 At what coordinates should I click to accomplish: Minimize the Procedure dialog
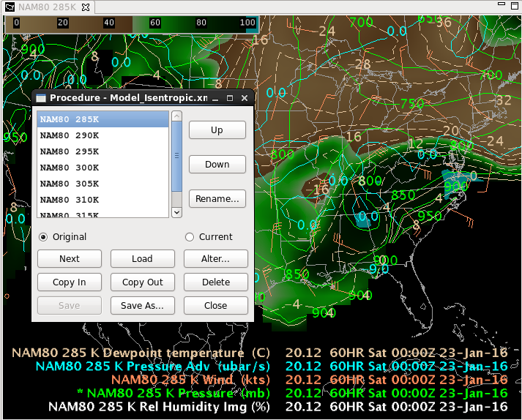[x=215, y=98]
